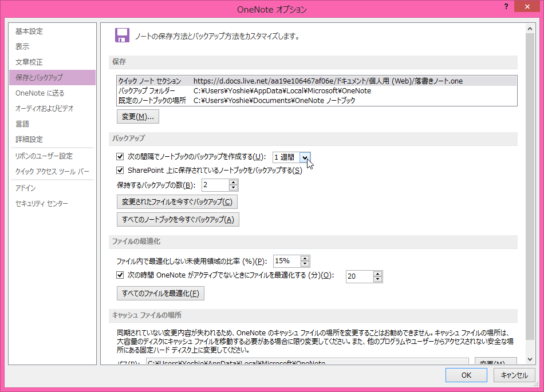544x392 pixels.
Task: Click 変更(M)... button under save list
Action: pyautogui.click(x=138, y=117)
